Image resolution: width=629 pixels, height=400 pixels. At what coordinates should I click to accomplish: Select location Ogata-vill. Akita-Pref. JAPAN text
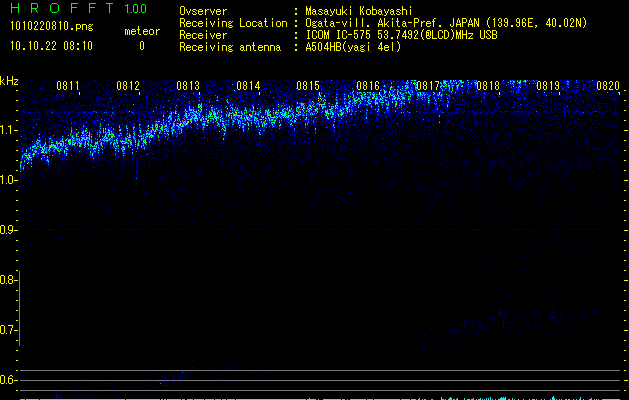446,23
